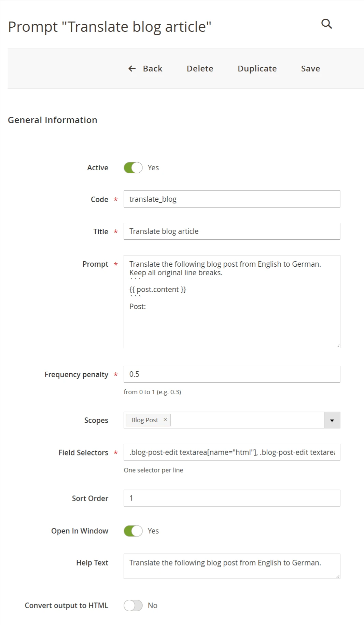The image size is (364, 625).
Task: Toggle the Active switch off
Action: tap(133, 168)
